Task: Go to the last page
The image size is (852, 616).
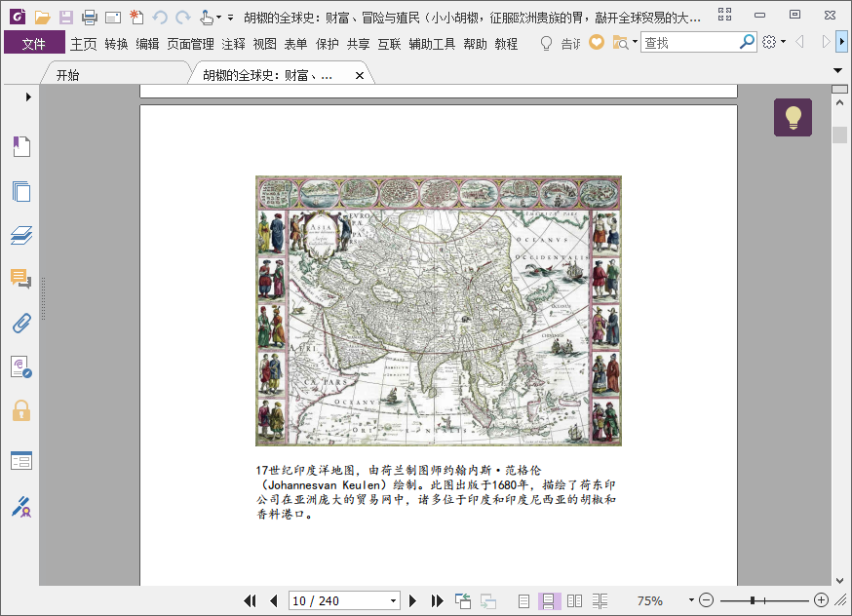Action: pos(438,601)
